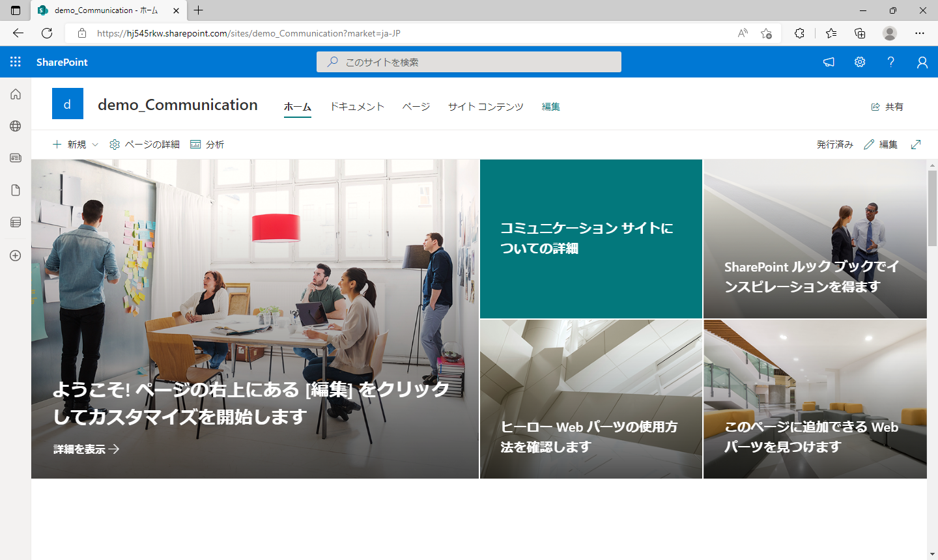Add page to favorites star icon
This screenshot has width=938, height=560.
[x=767, y=33]
